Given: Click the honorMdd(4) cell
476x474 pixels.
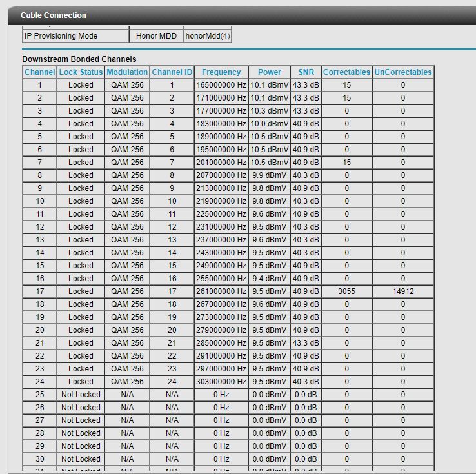Looking at the screenshot, I should pos(207,36).
